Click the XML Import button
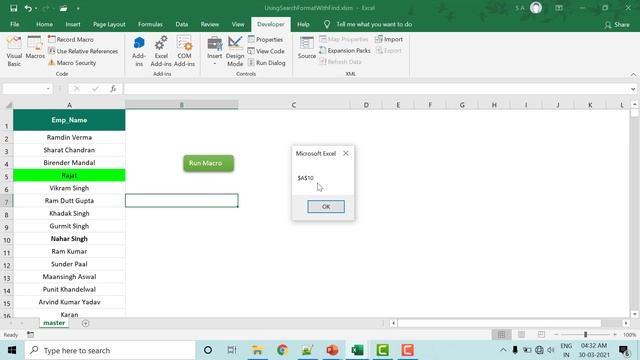The image size is (640, 360). (389, 39)
